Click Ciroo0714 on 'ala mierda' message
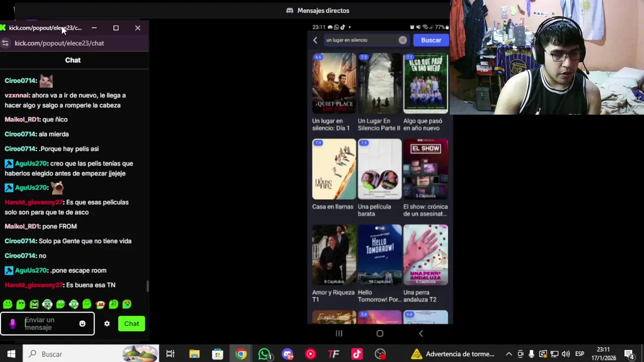This screenshot has height=362, width=644. point(21,134)
